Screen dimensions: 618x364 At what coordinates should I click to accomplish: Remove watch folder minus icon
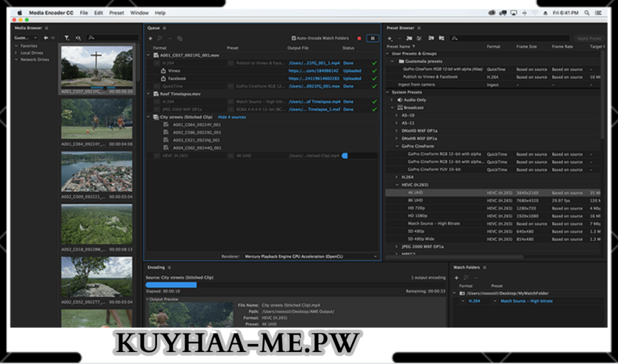(476, 278)
